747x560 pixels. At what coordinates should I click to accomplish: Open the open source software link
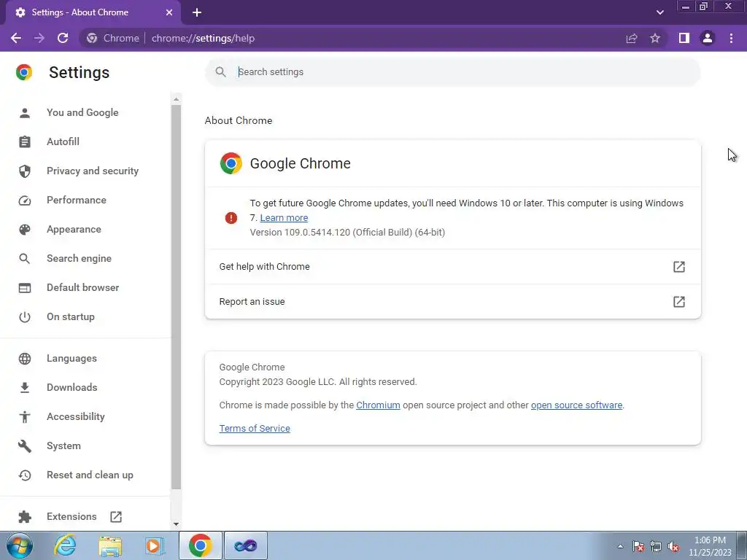click(576, 405)
